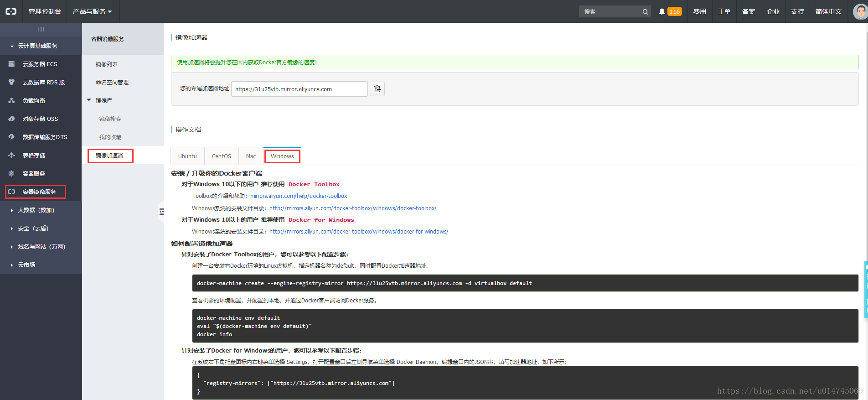868x400 pixels.
Task: Switch to the CentOS tab
Action: (222, 156)
